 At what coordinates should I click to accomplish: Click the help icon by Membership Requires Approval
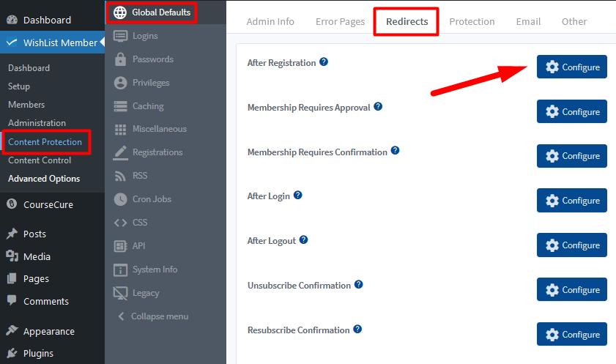[x=378, y=106]
